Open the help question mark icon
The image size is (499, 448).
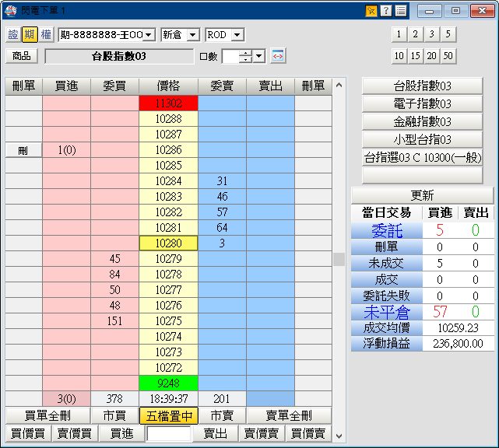pyautogui.click(x=385, y=11)
